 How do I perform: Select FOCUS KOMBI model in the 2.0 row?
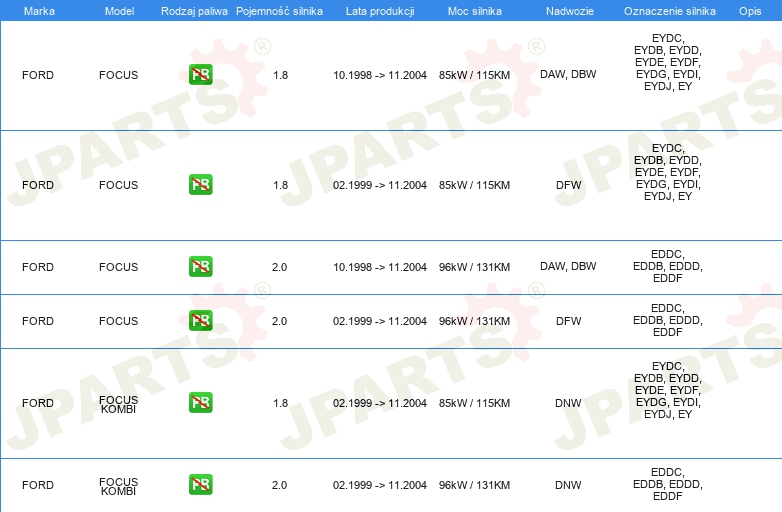point(119,487)
